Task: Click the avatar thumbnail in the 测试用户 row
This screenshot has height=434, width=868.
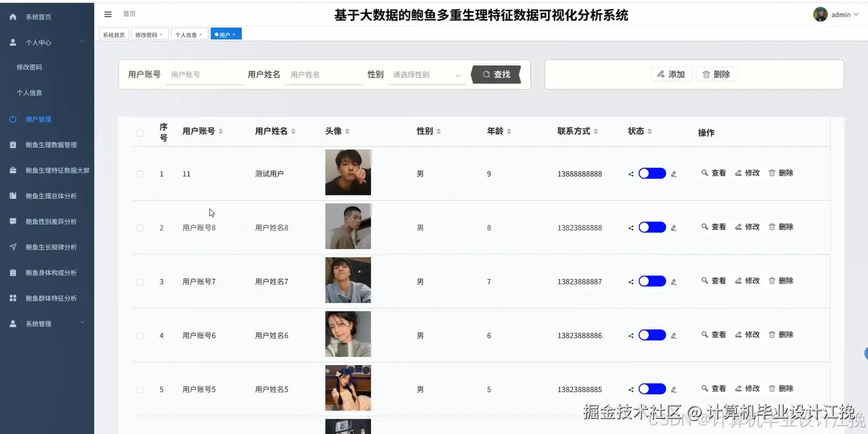Action: coord(348,172)
